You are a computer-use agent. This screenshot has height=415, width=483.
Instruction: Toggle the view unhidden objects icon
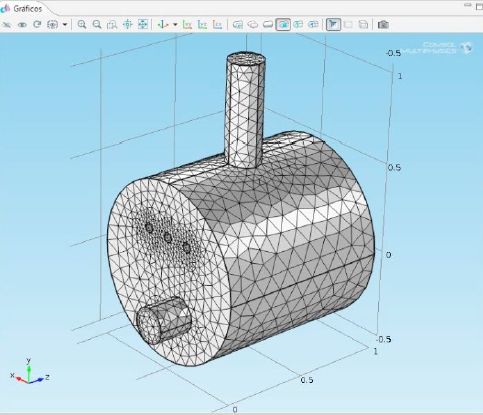click(52, 25)
